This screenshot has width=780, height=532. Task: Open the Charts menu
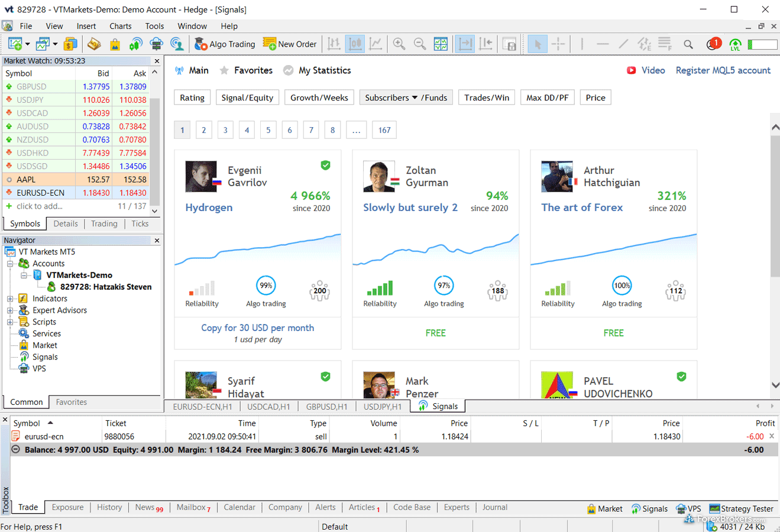pyautogui.click(x=120, y=26)
